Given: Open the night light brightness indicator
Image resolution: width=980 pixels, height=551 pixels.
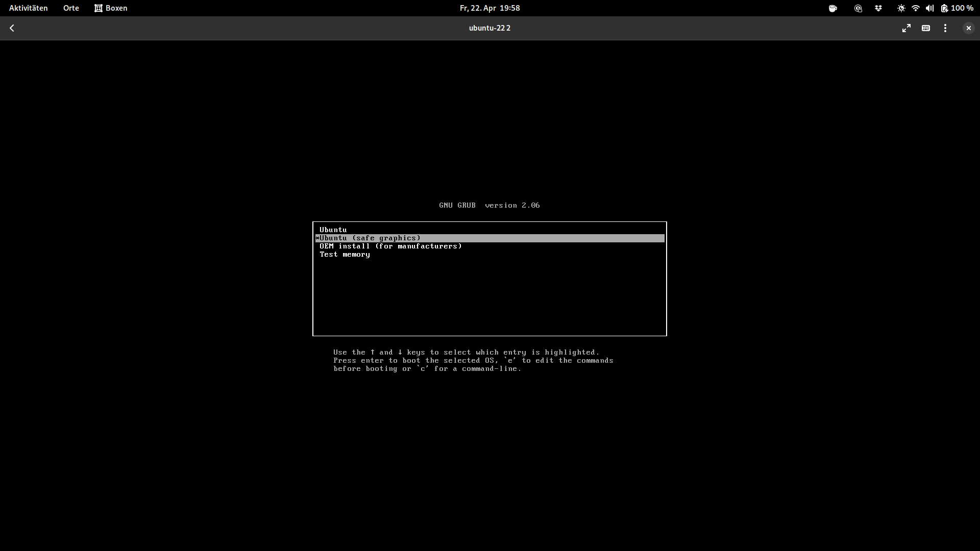Looking at the screenshot, I should pyautogui.click(x=901, y=8).
